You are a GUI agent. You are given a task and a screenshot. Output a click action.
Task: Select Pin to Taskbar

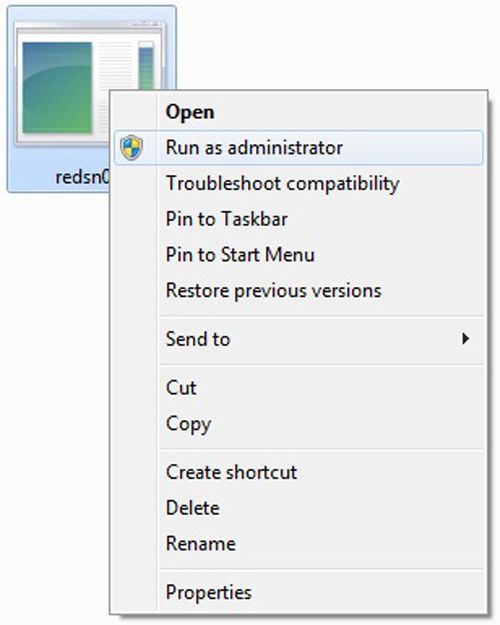(298, 219)
